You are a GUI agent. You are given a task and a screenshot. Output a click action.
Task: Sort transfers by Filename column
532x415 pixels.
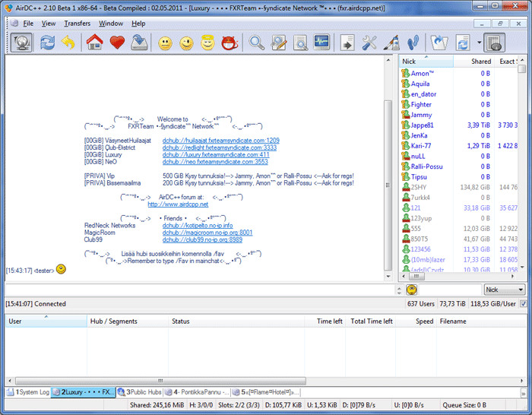[481, 322]
